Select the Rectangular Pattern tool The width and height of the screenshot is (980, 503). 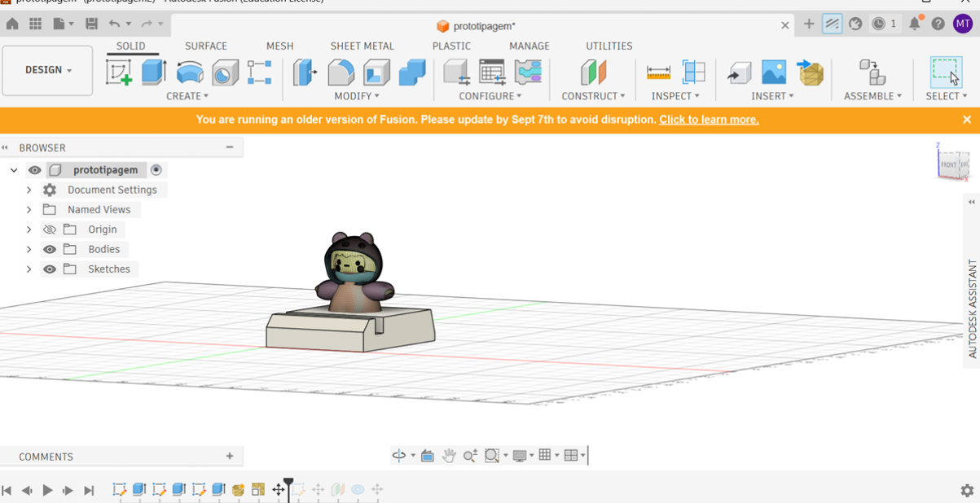[x=260, y=72]
